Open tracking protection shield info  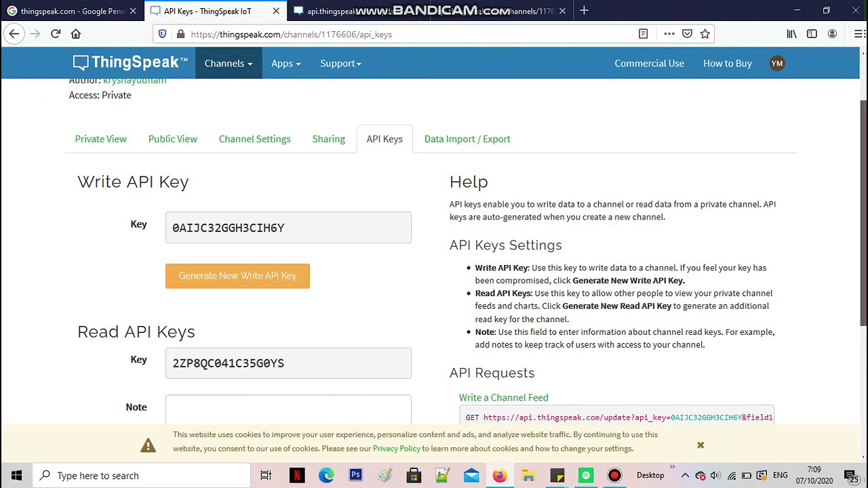coord(162,34)
